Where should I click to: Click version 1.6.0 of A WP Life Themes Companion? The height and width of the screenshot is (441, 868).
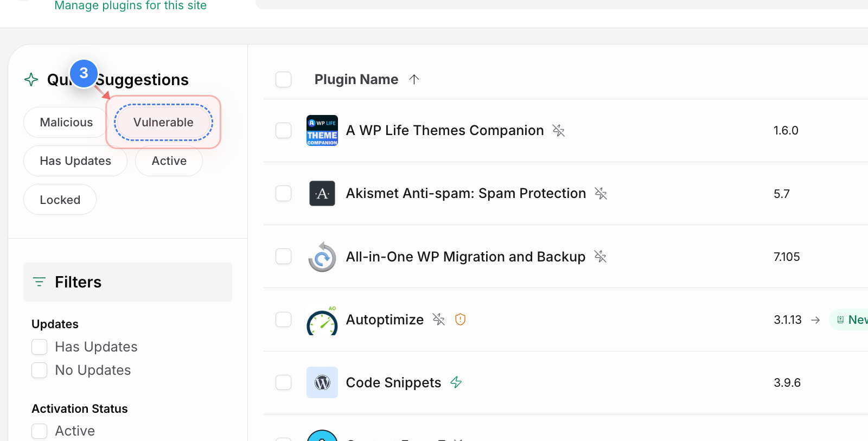tap(786, 131)
